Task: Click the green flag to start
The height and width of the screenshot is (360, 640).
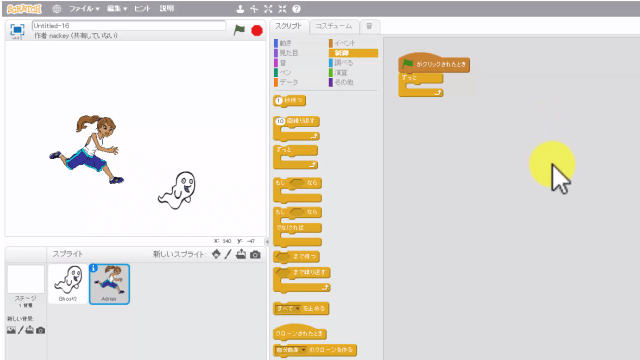Action: point(239,29)
